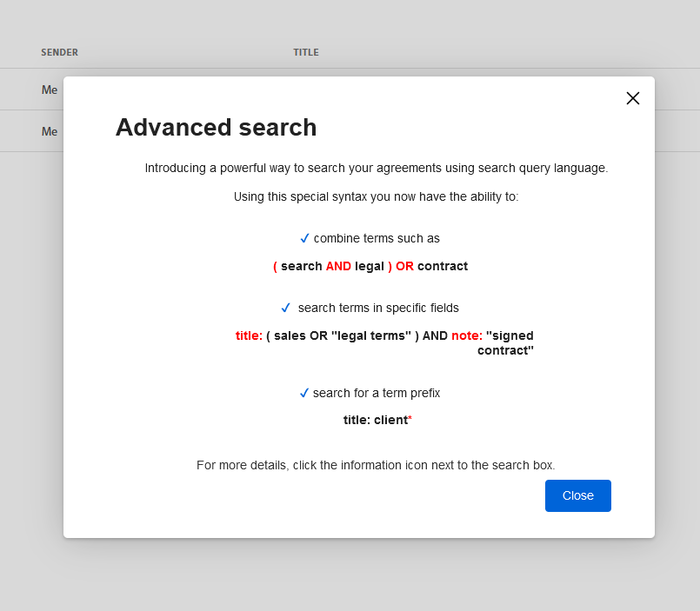
Task: Click the red note: field label example
Action: 467,335
